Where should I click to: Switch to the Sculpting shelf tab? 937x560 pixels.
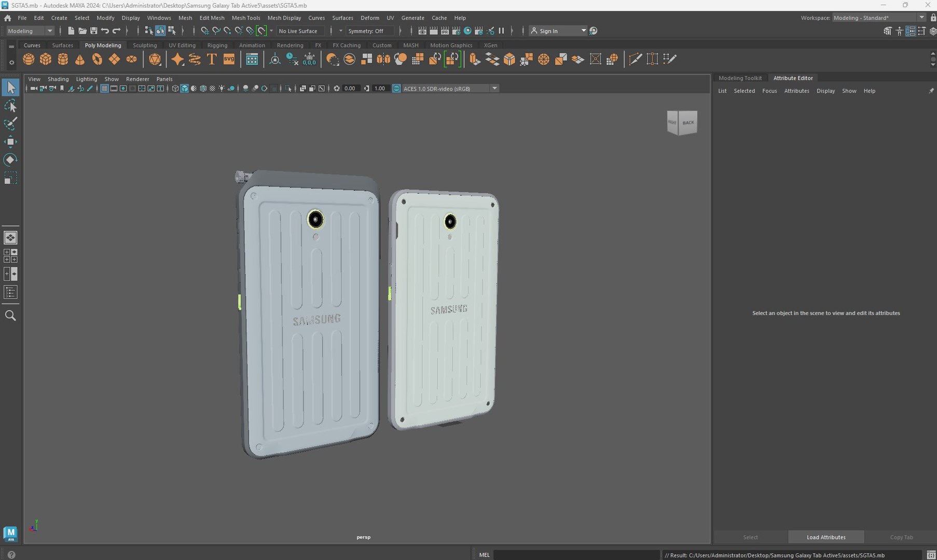[145, 45]
